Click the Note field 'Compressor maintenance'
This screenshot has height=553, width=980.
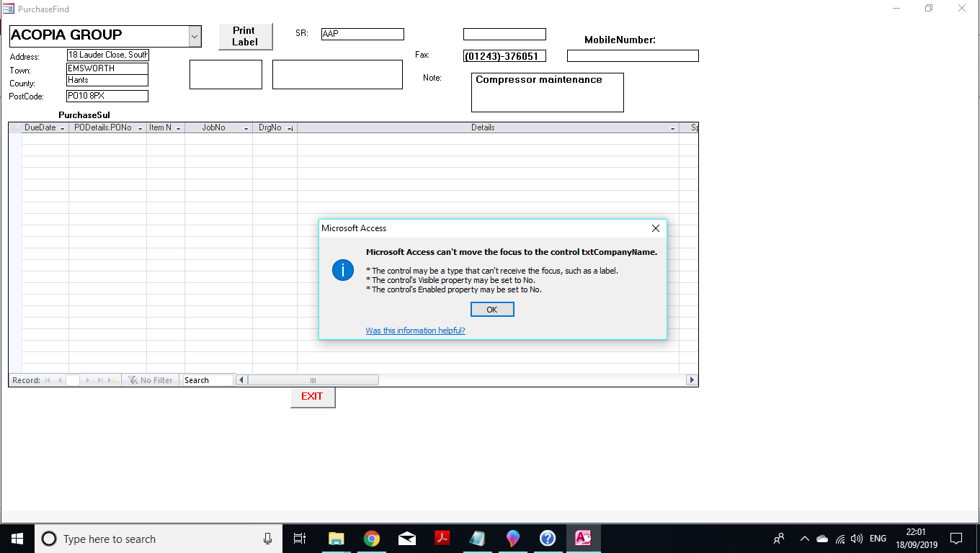pyautogui.click(x=547, y=92)
